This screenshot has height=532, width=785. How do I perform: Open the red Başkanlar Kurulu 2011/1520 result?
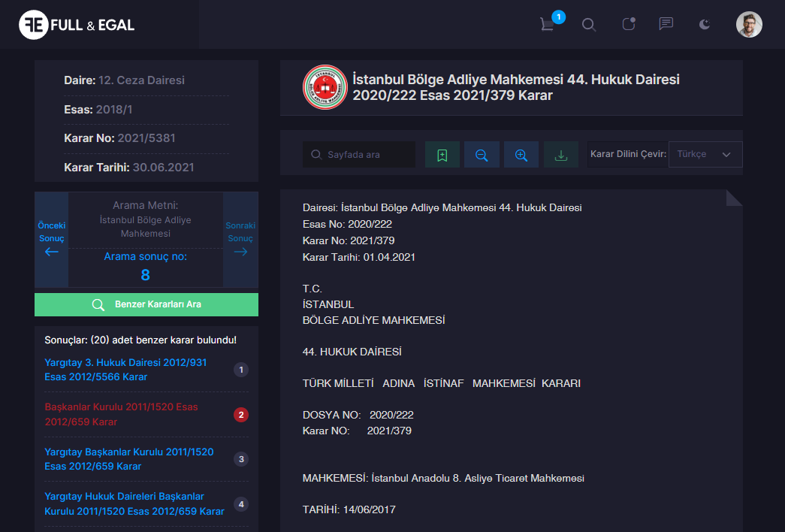click(121, 414)
